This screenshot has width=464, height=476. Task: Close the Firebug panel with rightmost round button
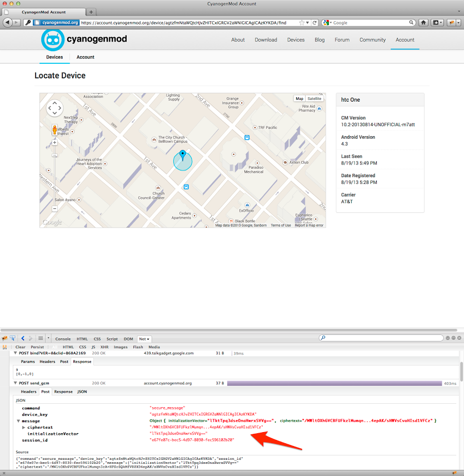(x=459, y=338)
